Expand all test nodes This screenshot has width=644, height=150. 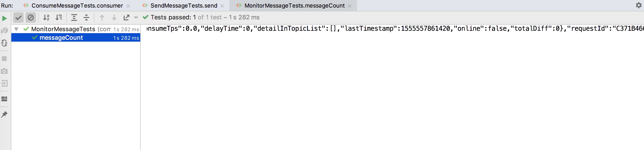click(74, 18)
